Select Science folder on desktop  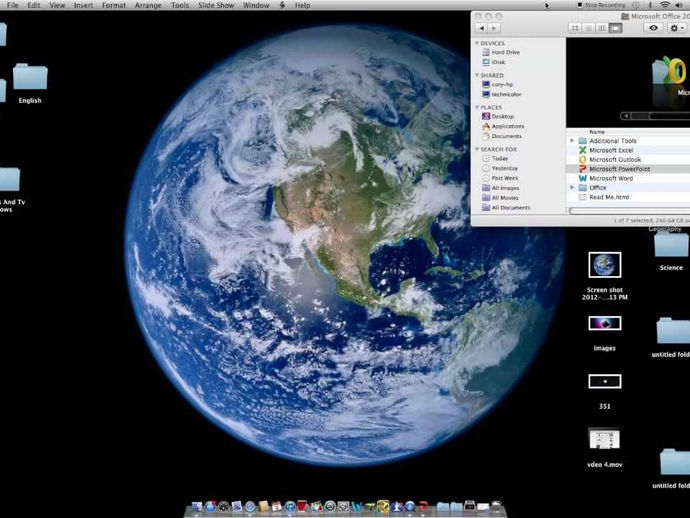671,252
